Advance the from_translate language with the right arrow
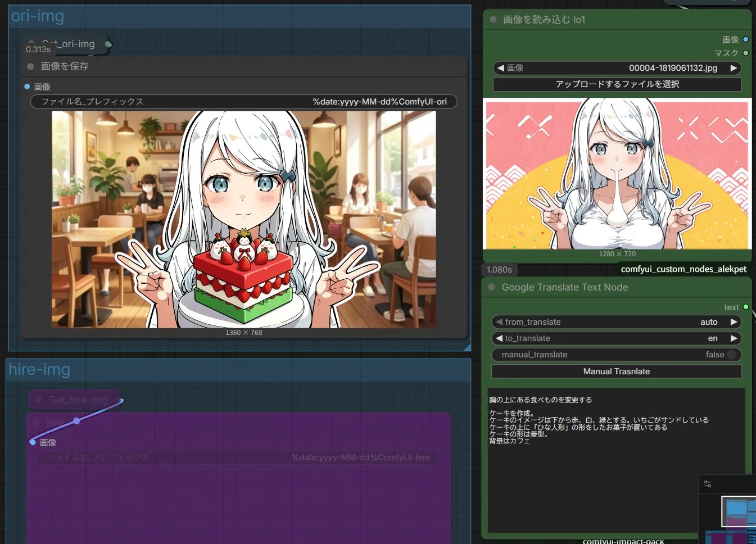The height and width of the screenshot is (544, 756). tap(734, 322)
